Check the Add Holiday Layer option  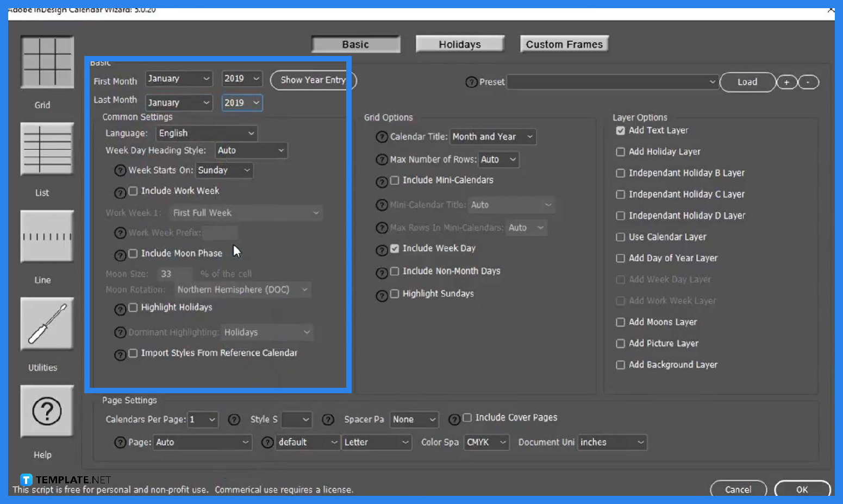[x=620, y=152]
